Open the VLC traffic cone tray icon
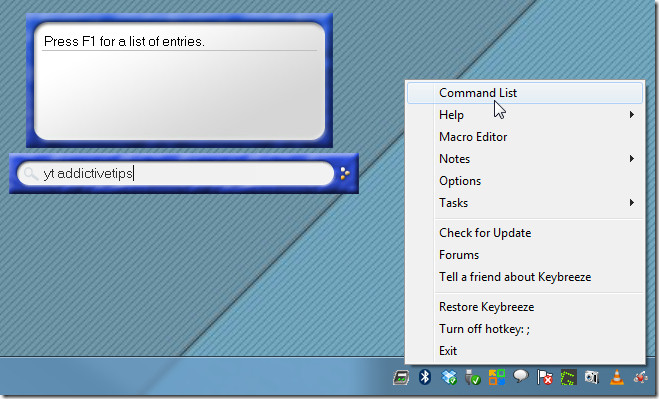This screenshot has width=659, height=399. pos(617,377)
